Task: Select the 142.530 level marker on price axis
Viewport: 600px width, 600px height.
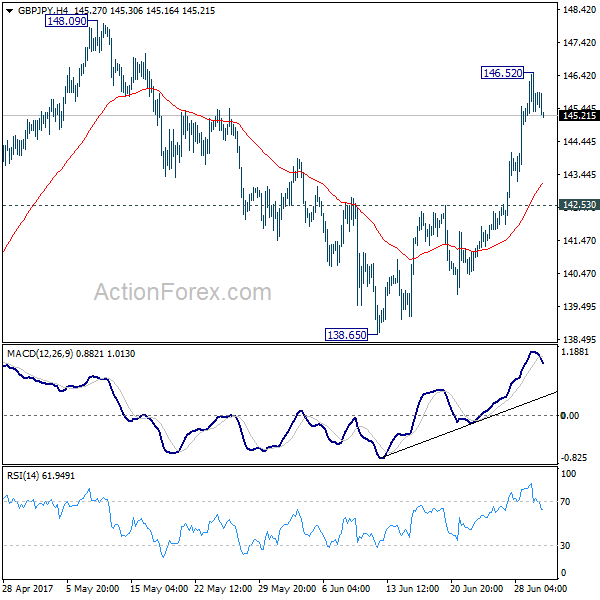Action: (x=579, y=205)
